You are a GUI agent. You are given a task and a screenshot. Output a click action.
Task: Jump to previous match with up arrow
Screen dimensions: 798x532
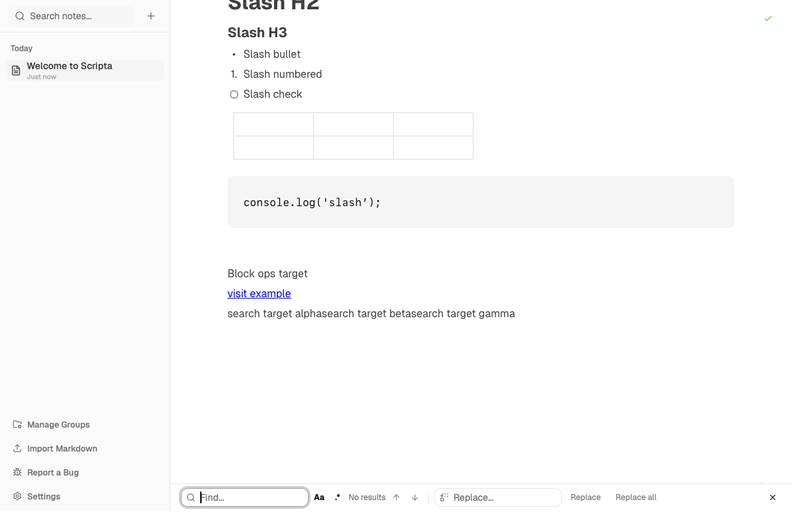(x=396, y=497)
